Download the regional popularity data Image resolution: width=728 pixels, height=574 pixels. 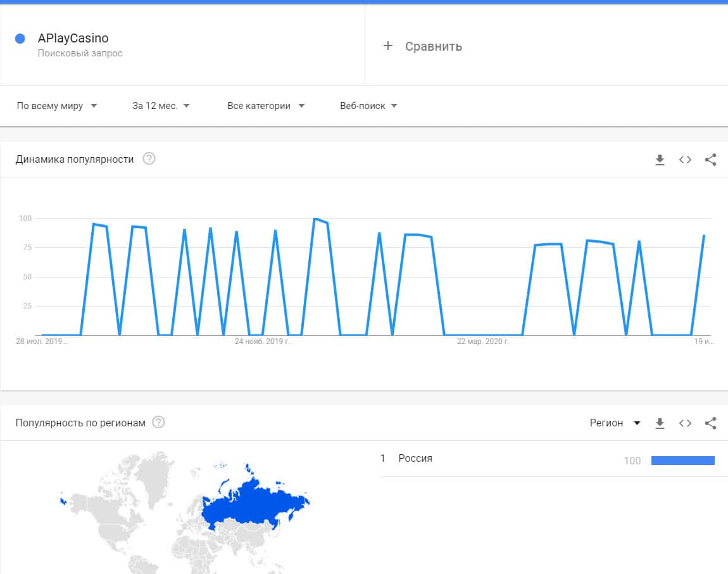pos(660,423)
